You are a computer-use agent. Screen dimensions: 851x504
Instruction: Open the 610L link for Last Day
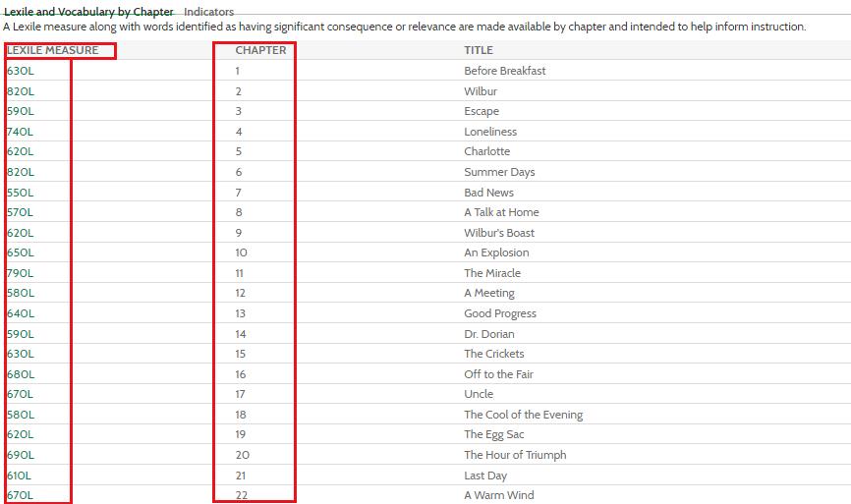20,476
